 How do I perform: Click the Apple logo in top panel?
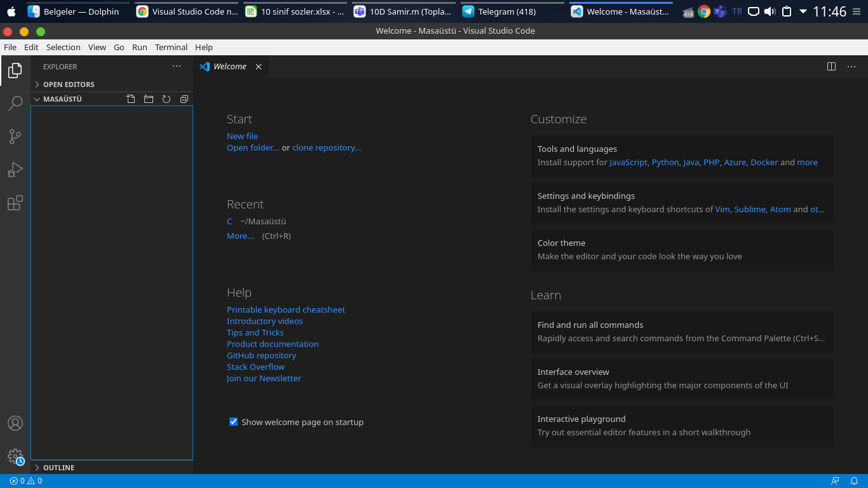[11, 11]
